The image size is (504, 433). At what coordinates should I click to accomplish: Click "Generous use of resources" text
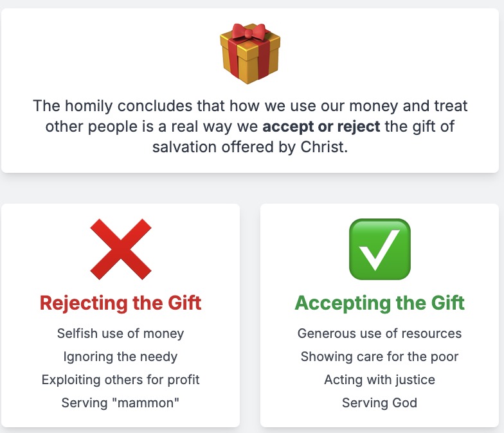tap(379, 333)
